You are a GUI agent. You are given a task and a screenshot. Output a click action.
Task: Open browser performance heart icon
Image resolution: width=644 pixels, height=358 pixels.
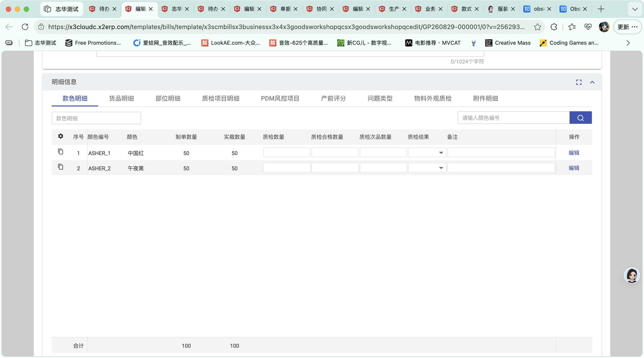point(588,27)
